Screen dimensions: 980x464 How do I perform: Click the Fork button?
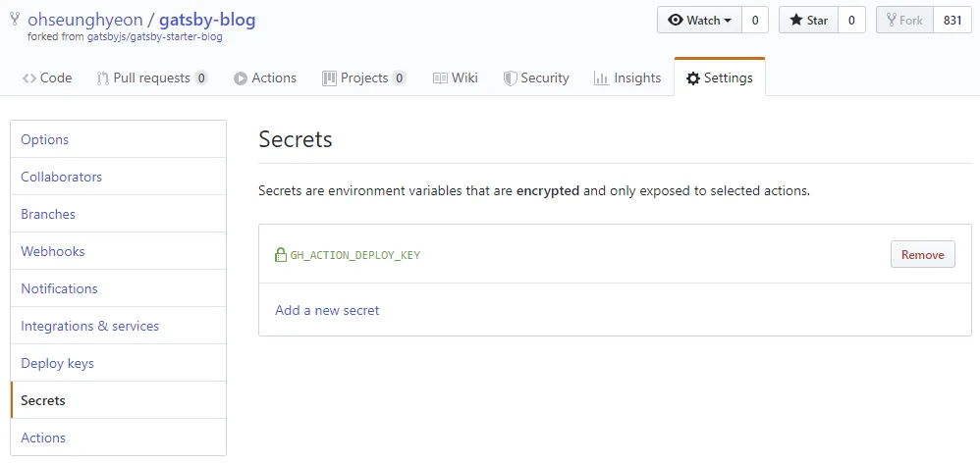pos(905,20)
